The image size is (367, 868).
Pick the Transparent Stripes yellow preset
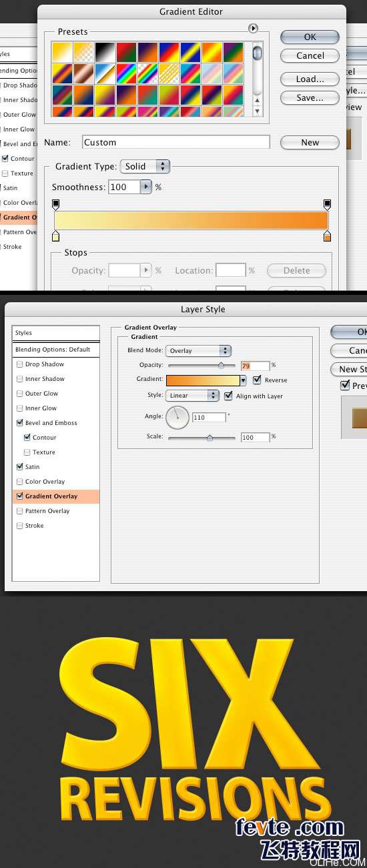(169, 73)
